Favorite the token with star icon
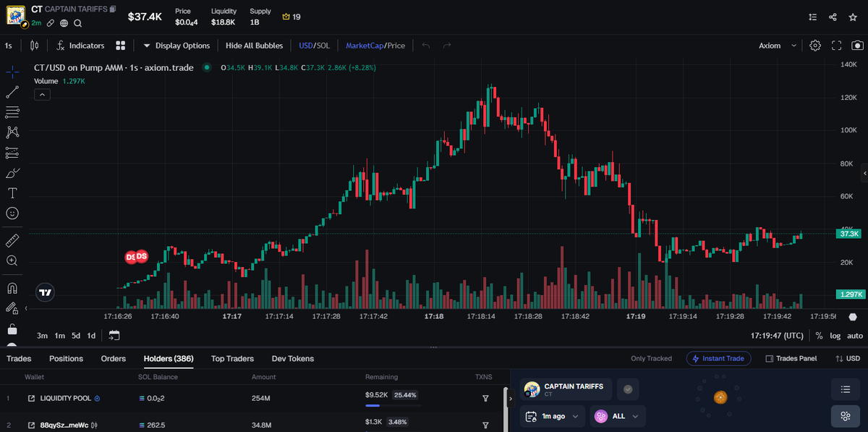This screenshot has height=432, width=868. [854, 17]
